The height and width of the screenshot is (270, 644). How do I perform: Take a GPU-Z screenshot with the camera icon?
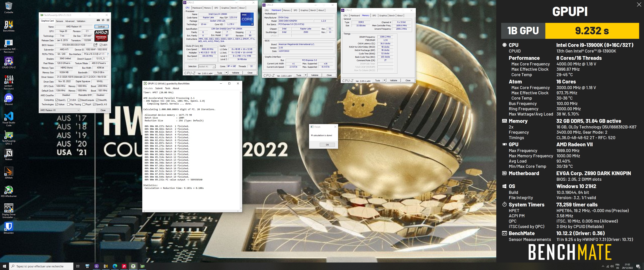click(x=98, y=20)
